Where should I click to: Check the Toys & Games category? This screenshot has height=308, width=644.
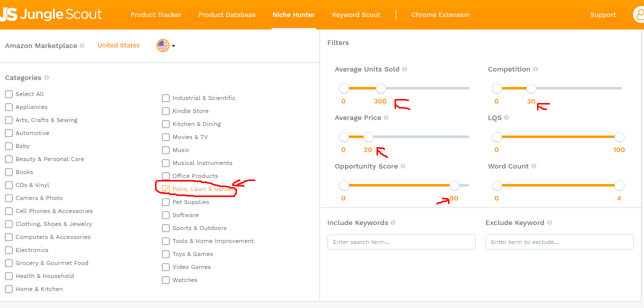point(166,254)
